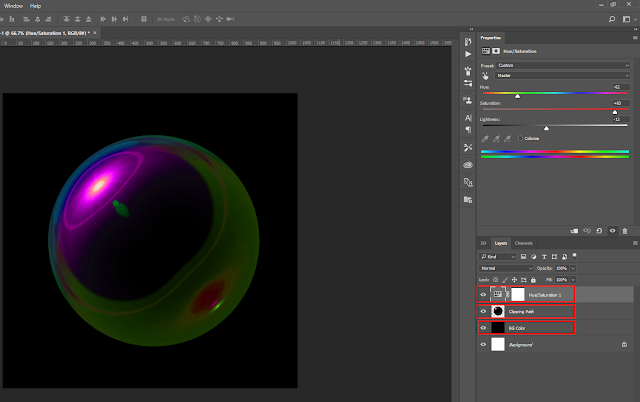
Task: Open the Glyphs panel icon
Action: (x=468, y=182)
